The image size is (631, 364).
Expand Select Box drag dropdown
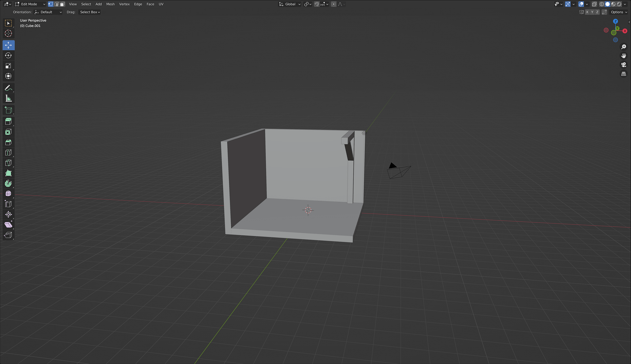[90, 12]
